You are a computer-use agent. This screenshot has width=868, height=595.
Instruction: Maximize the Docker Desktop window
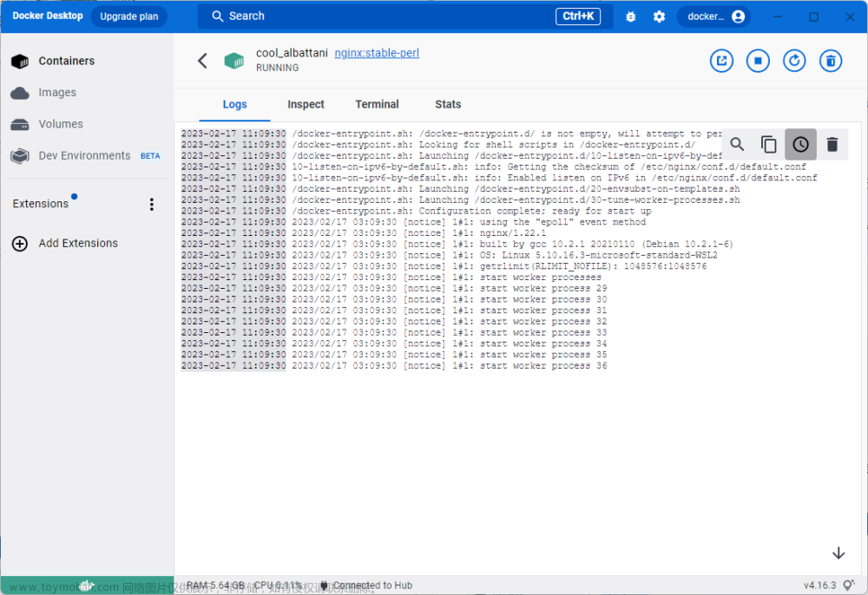coord(814,16)
